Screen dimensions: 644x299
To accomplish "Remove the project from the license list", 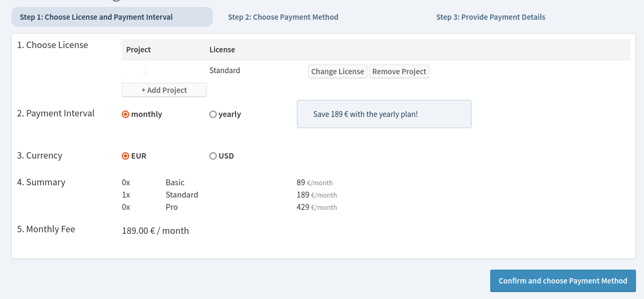I will pos(399,72).
